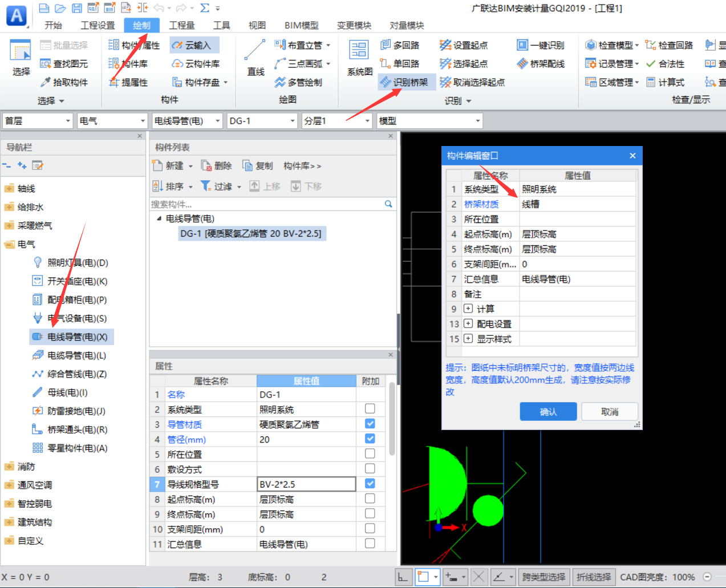The height and width of the screenshot is (588, 726).
Task: Toggle 附加 checkbox for 所在位置 row
Action: pyautogui.click(x=370, y=453)
